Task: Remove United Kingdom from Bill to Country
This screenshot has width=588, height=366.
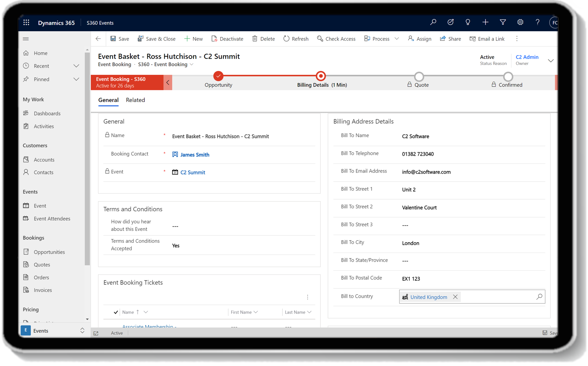Action: coord(455,297)
